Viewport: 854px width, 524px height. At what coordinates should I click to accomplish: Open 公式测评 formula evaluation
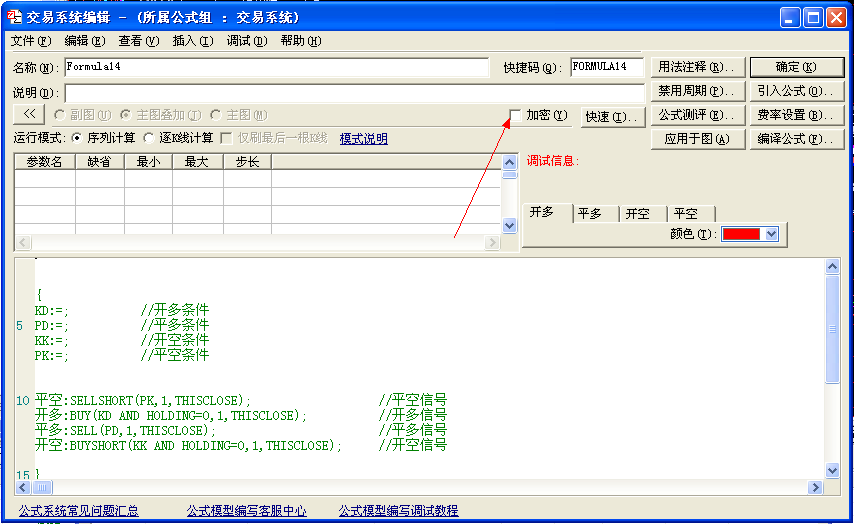pyautogui.click(x=697, y=115)
